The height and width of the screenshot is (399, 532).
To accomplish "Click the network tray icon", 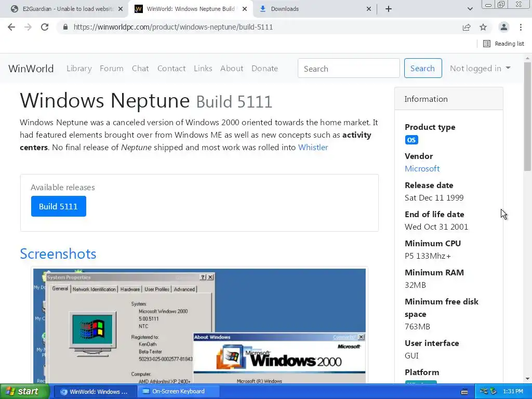I will point(484,392).
